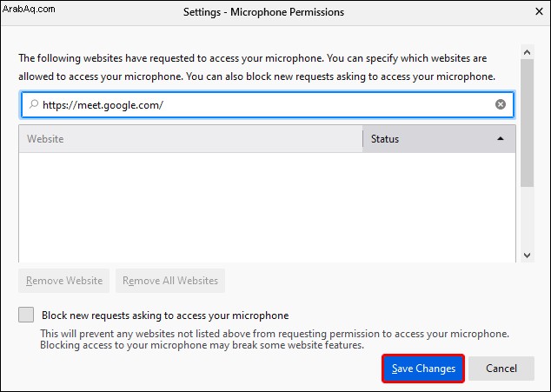Focus the search field containing meet.google.com URL
The height and width of the screenshot is (392, 551).
268,104
